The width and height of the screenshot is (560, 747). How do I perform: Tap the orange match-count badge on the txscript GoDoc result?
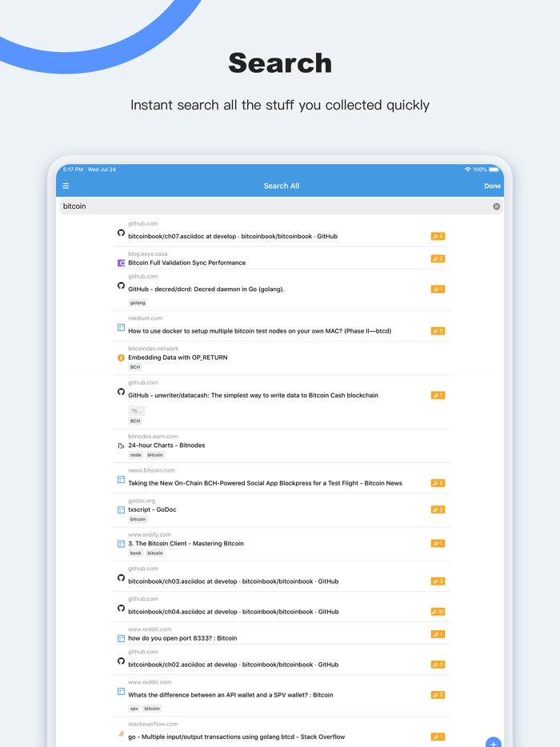pyautogui.click(x=437, y=509)
